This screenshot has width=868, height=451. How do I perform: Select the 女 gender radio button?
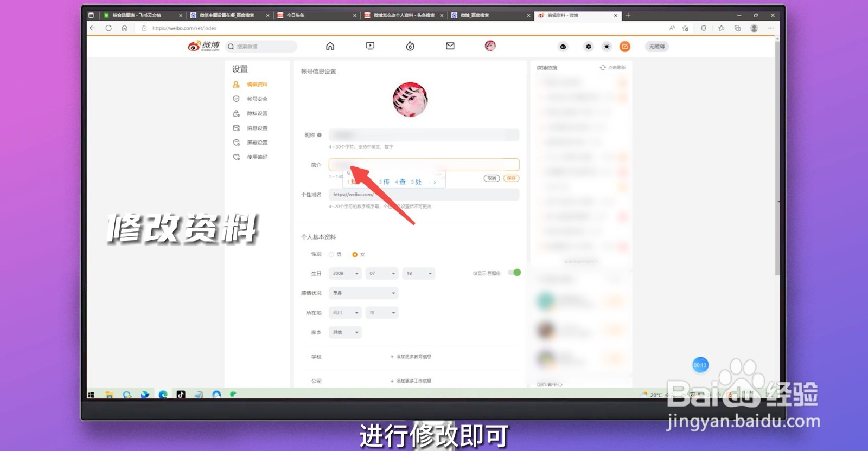[x=355, y=254]
